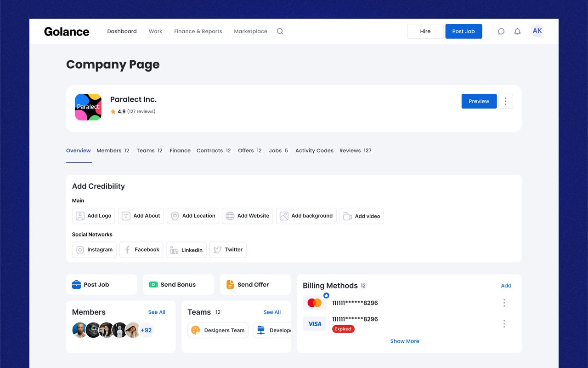Screen dimensions: 588x368
Task: Open the messages chat bubble icon
Action: point(501,31)
